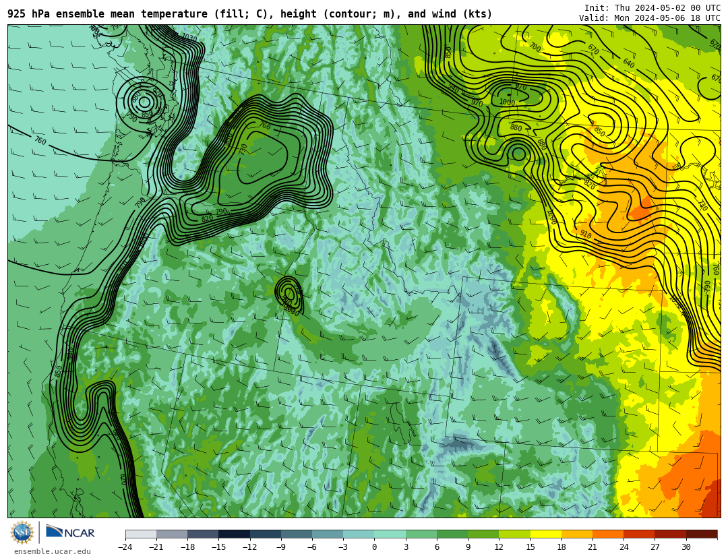Click the 12 colorbar tick label
The width and height of the screenshot is (728, 560).
(499, 547)
